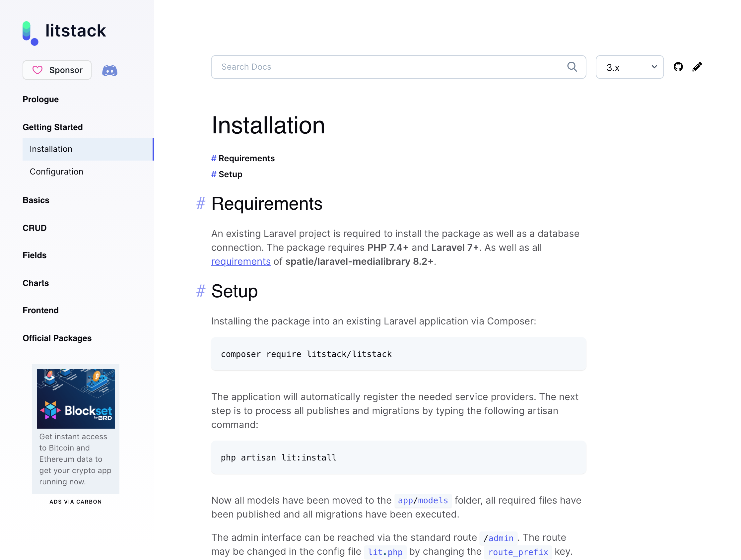Expand the Fields sidebar section

point(34,255)
